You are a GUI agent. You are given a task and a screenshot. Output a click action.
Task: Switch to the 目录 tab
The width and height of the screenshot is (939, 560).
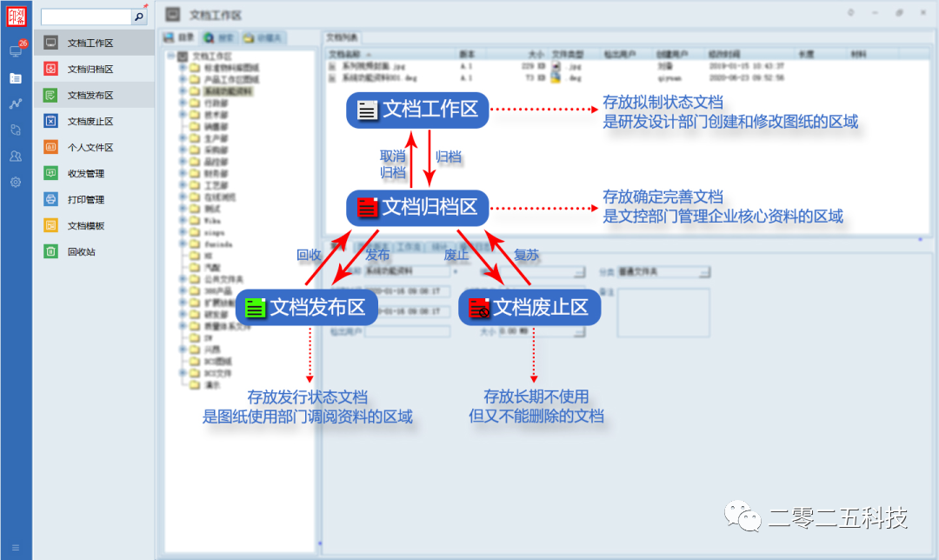180,37
